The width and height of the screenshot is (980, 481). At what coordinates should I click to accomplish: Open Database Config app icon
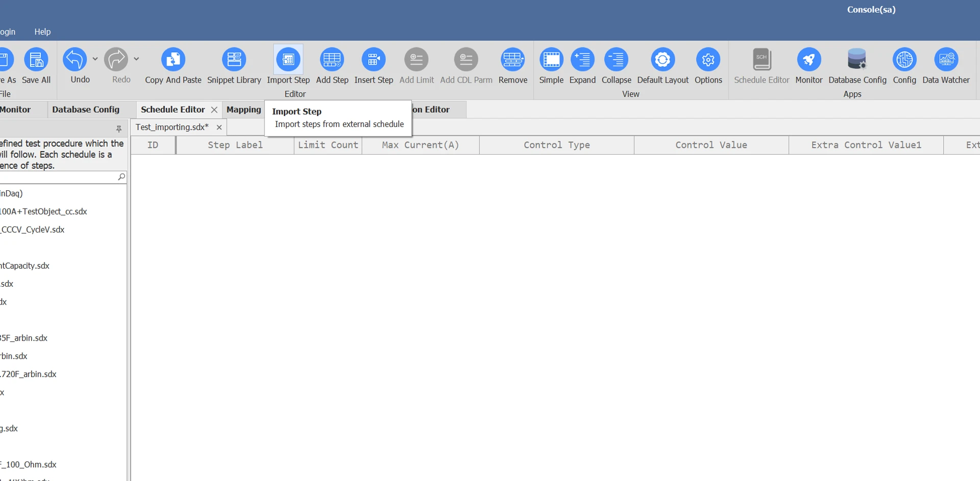(x=857, y=59)
